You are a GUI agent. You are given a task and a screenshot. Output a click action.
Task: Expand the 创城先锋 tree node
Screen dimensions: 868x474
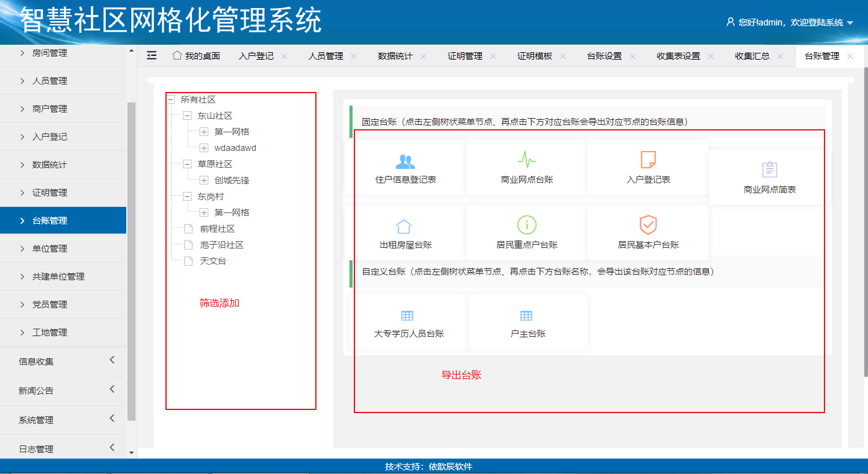[x=204, y=180]
